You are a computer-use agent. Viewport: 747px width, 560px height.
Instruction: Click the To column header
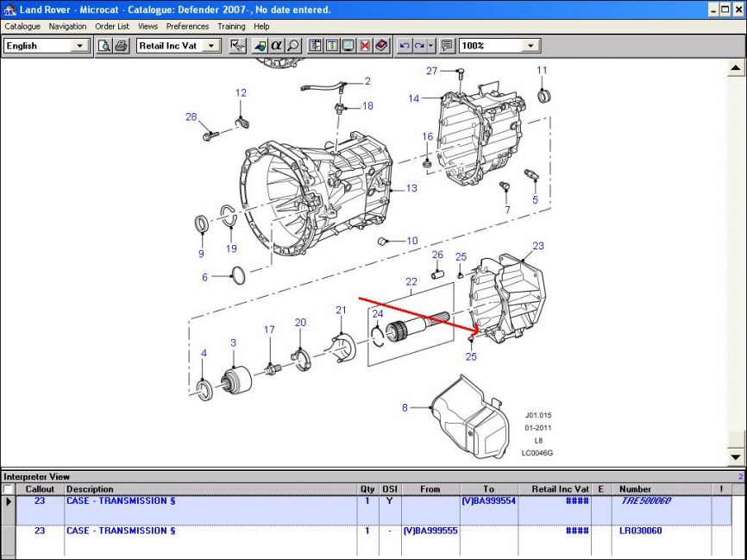click(489, 489)
